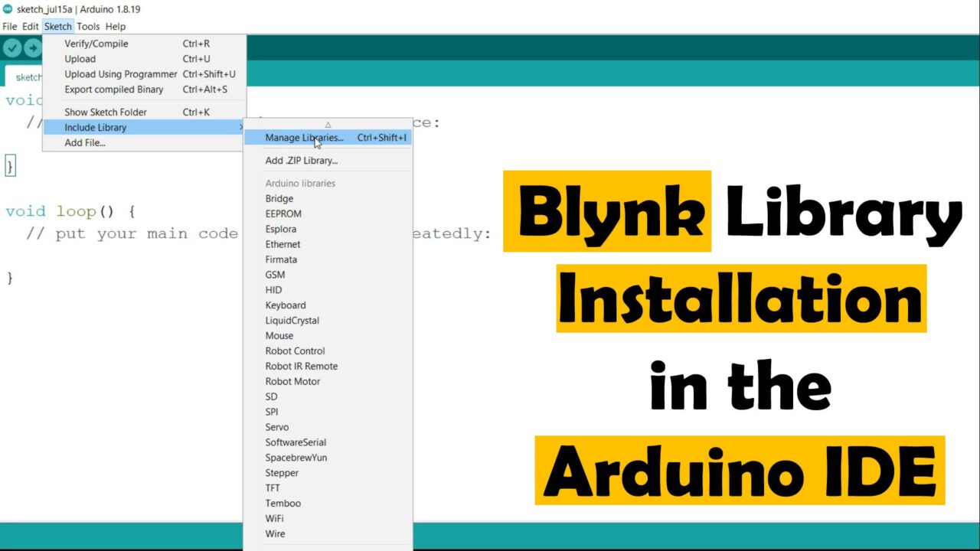Choose Add File... menu entry
The width and height of the screenshot is (980, 551).
click(144, 142)
